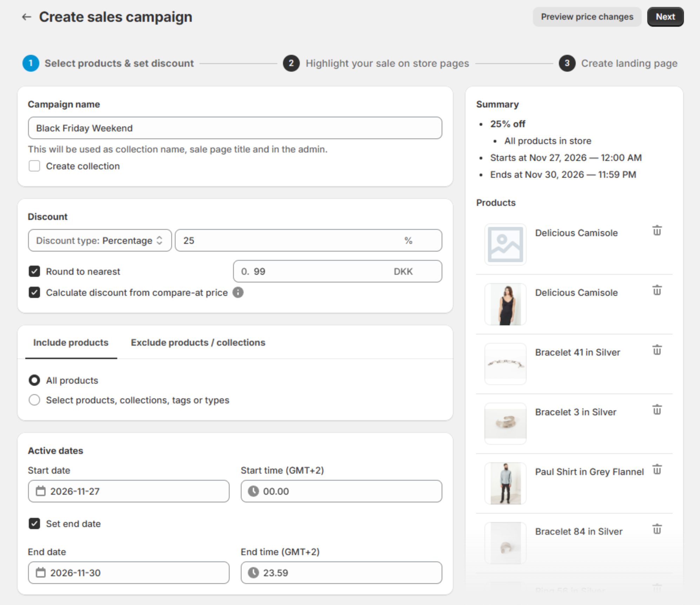This screenshot has width=700, height=605.
Task: Click the discount value field showing 25
Action: 308,240
